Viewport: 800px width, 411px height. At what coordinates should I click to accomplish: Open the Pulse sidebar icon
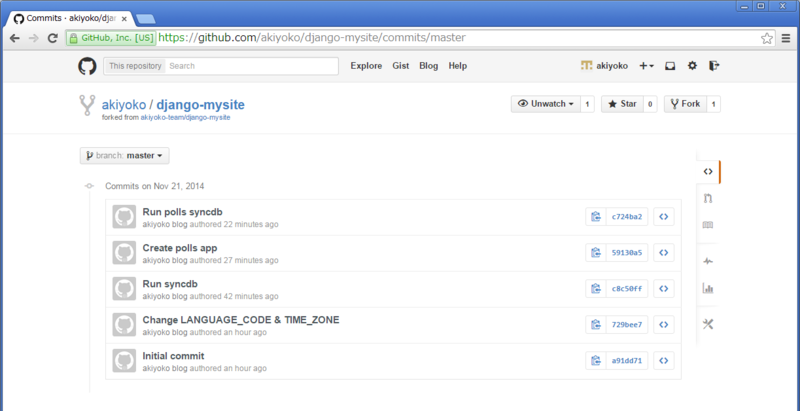click(708, 262)
